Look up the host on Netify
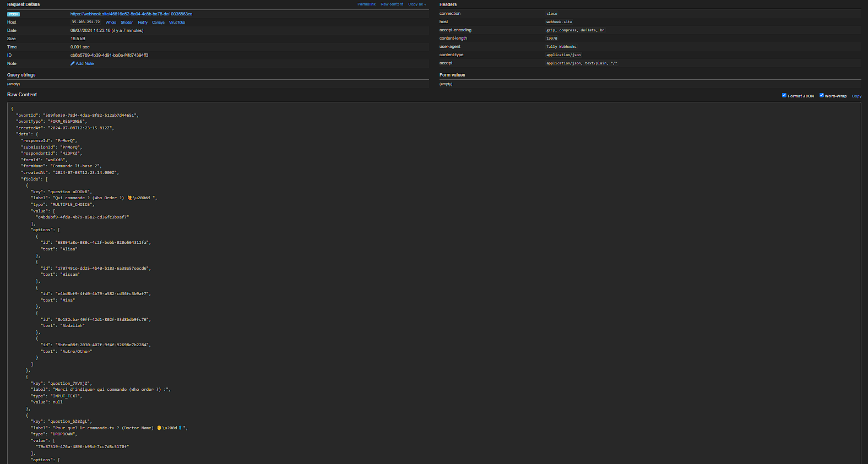The height and width of the screenshot is (464, 868). click(x=143, y=23)
